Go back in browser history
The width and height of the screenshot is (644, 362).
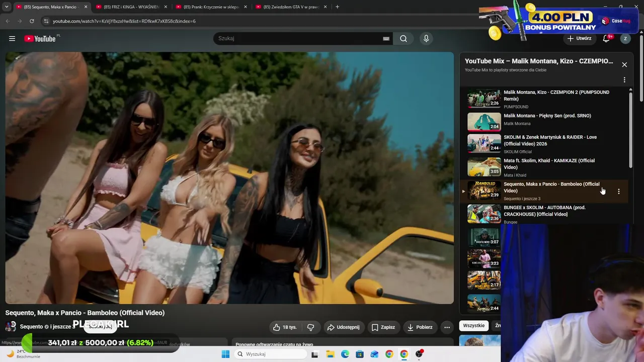[x=8, y=21]
